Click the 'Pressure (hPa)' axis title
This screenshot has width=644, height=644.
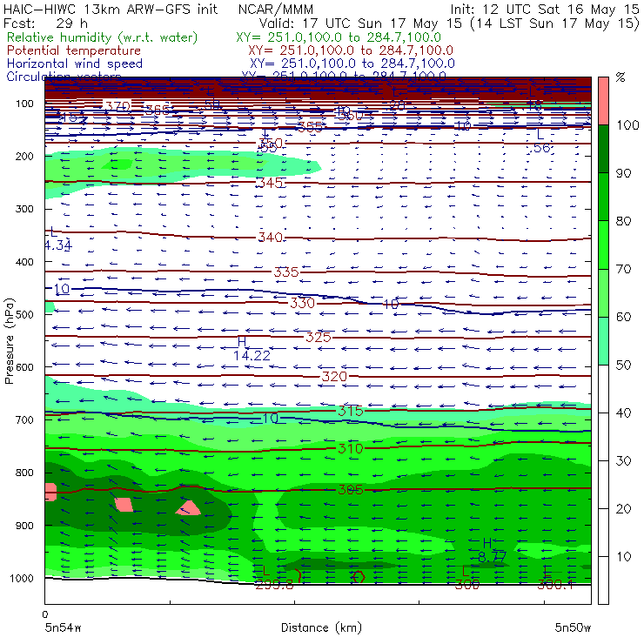[9, 341]
